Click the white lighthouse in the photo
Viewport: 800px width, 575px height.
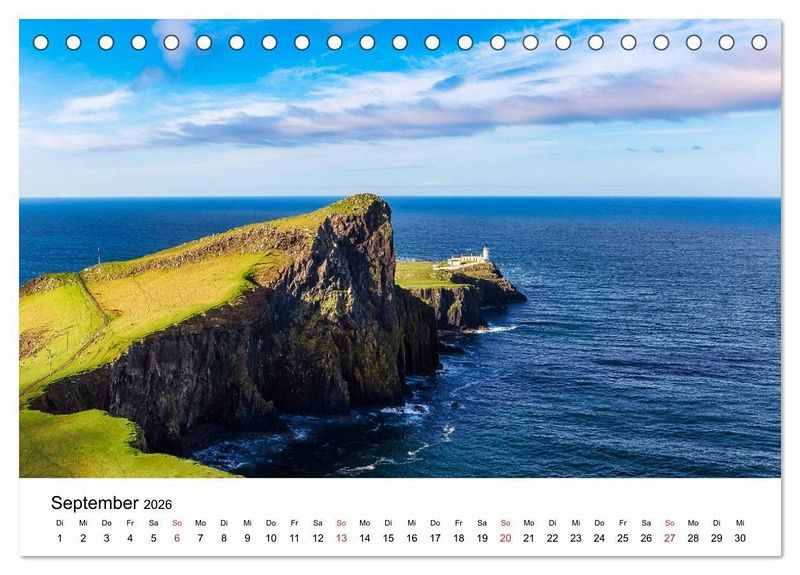(x=485, y=253)
